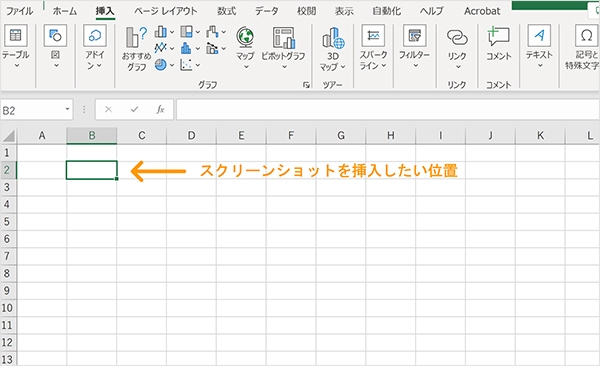Click into the formula bar field
600x366 pixels.
(388, 110)
